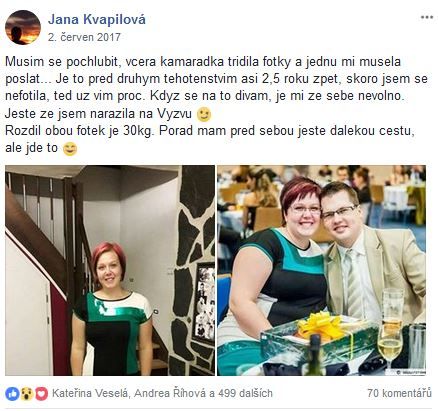Image resolution: width=438 pixels, height=411 pixels.
Task: Click the post text starting with 'Musim se pochlubit'
Action: pos(216,105)
